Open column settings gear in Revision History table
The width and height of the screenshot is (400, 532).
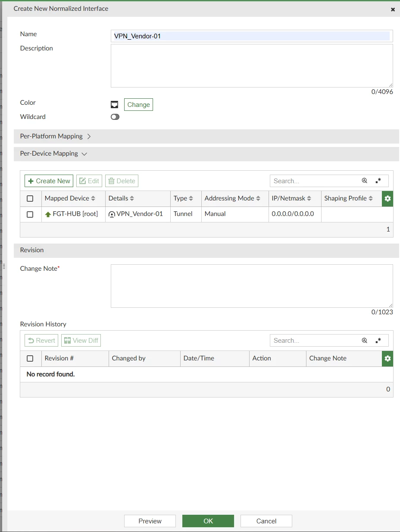387,358
